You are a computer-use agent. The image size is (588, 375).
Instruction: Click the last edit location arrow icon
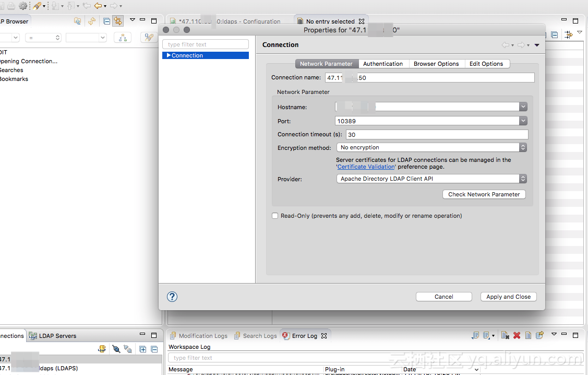87,6
